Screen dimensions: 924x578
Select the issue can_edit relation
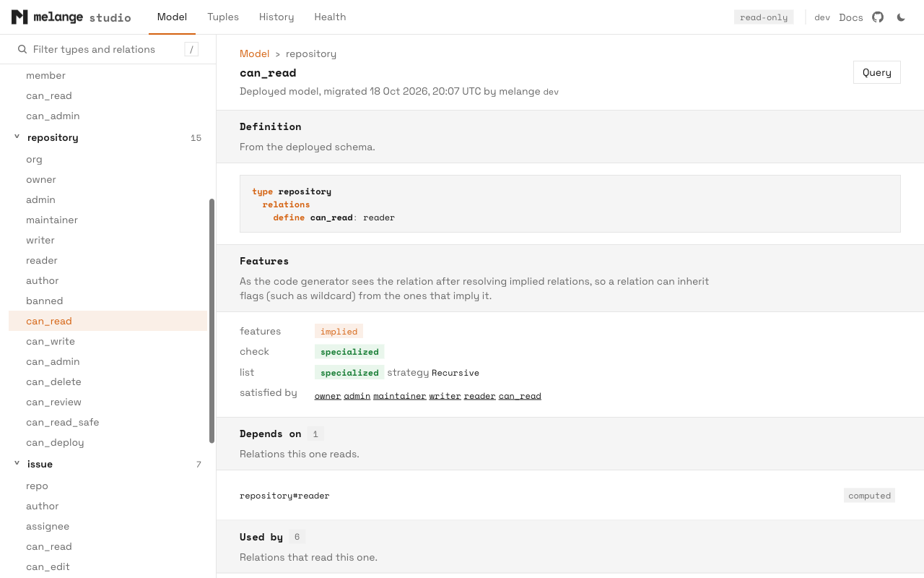coord(108,566)
